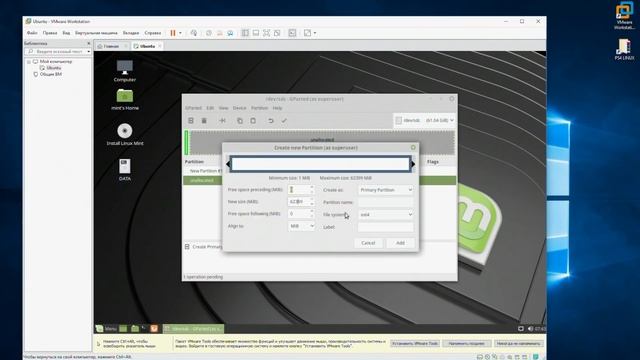Click the Mint panel volume speaker icon

(x=530, y=329)
